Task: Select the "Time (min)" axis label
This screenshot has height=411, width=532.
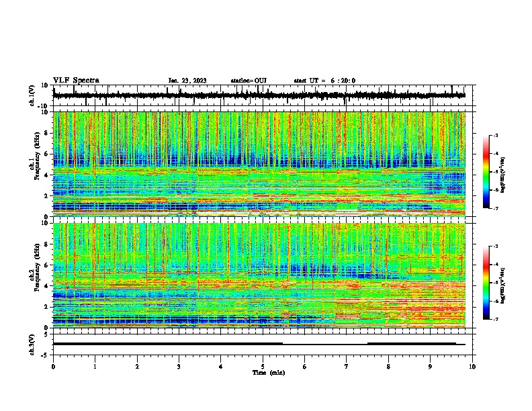Action: click(269, 373)
